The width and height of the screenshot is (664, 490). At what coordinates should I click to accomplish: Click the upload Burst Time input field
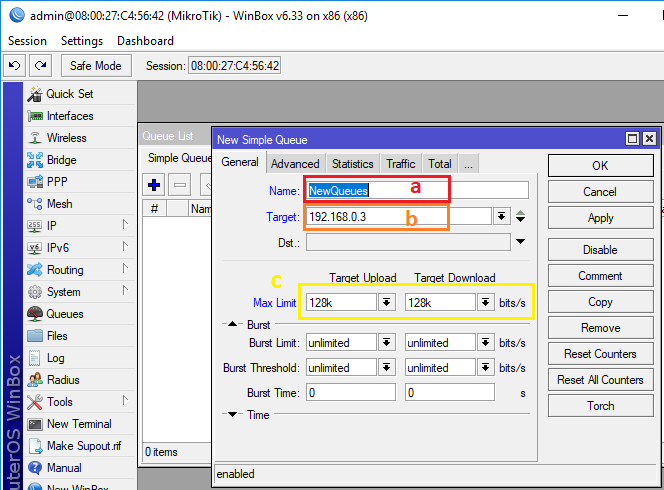pyautogui.click(x=351, y=393)
